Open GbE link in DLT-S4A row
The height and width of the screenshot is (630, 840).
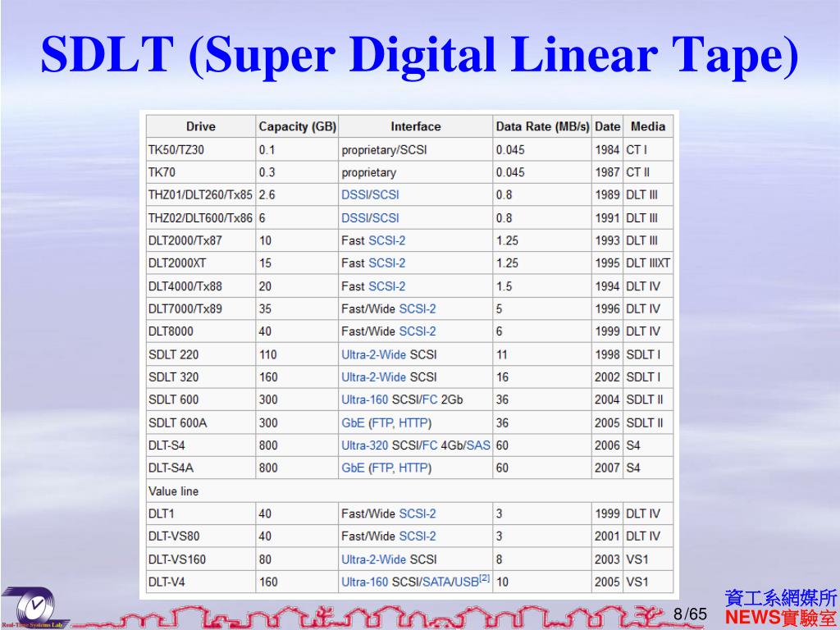(x=353, y=468)
